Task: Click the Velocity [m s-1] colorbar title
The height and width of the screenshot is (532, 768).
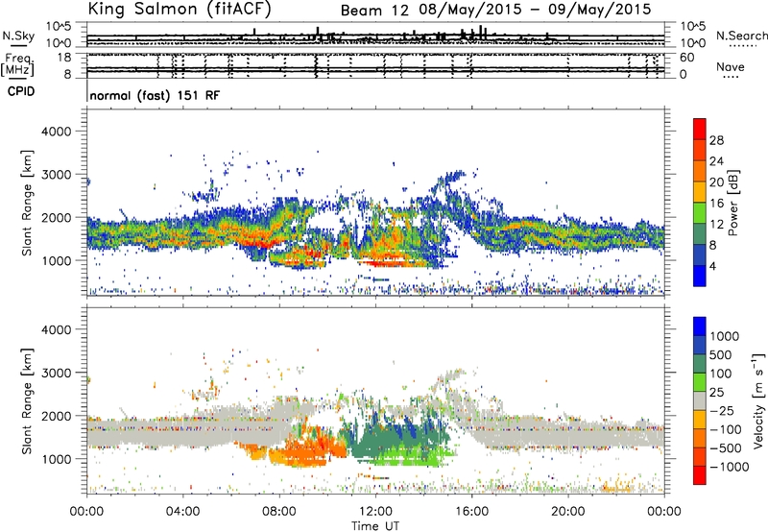Action: coord(758,400)
